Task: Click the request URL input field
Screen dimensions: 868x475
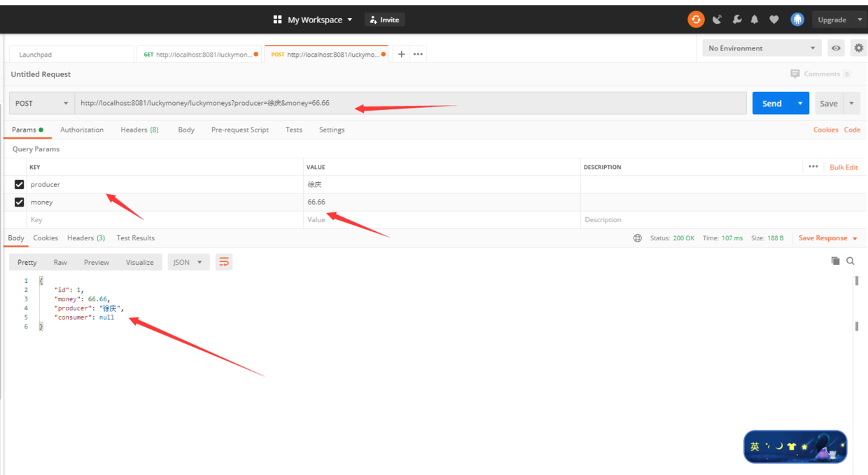Action: click(411, 103)
